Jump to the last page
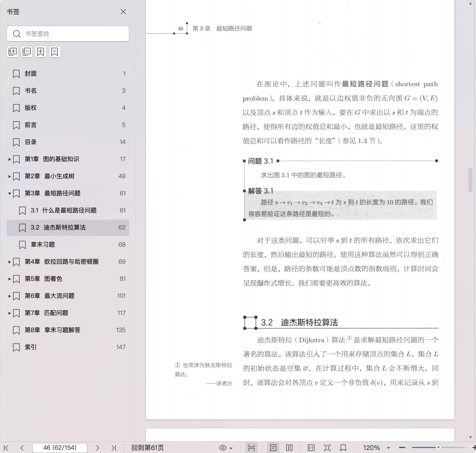 click(x=114, y=448)
